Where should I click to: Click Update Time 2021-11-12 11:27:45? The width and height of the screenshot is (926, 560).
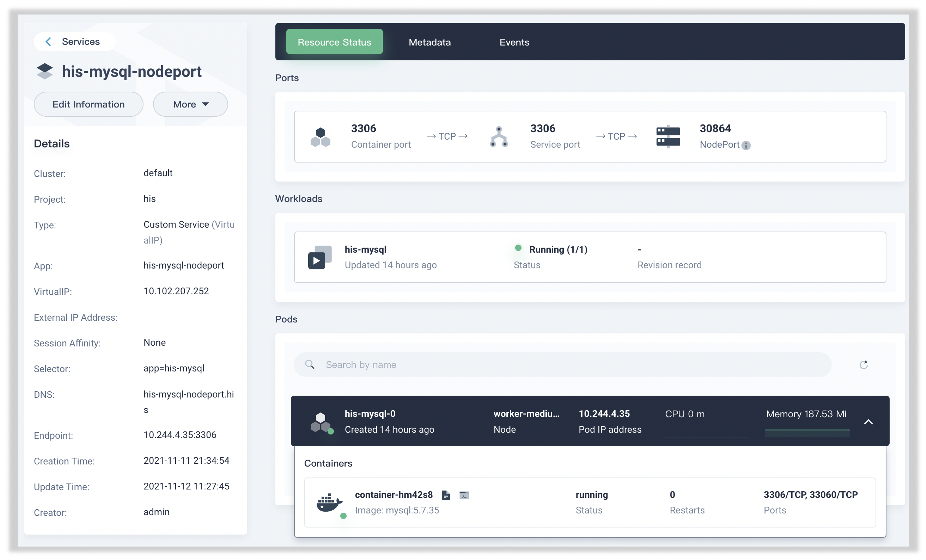[x=186, y=486]
